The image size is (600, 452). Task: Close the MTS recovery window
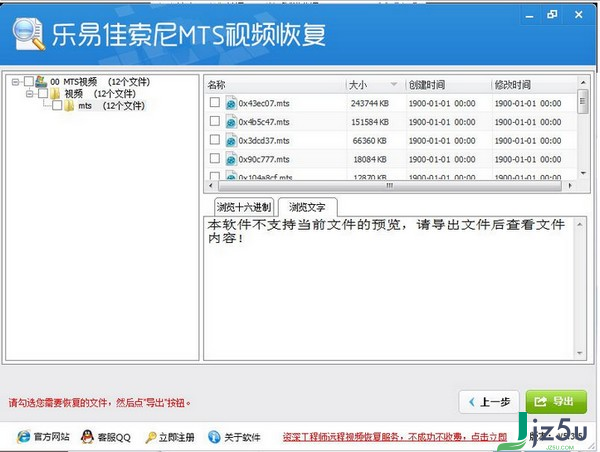coord(579,15)
